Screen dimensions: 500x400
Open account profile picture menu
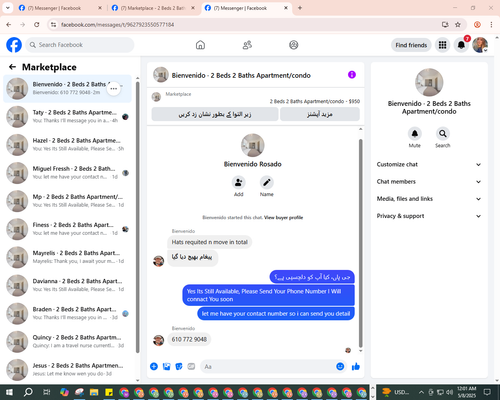[x=480, y=45]
